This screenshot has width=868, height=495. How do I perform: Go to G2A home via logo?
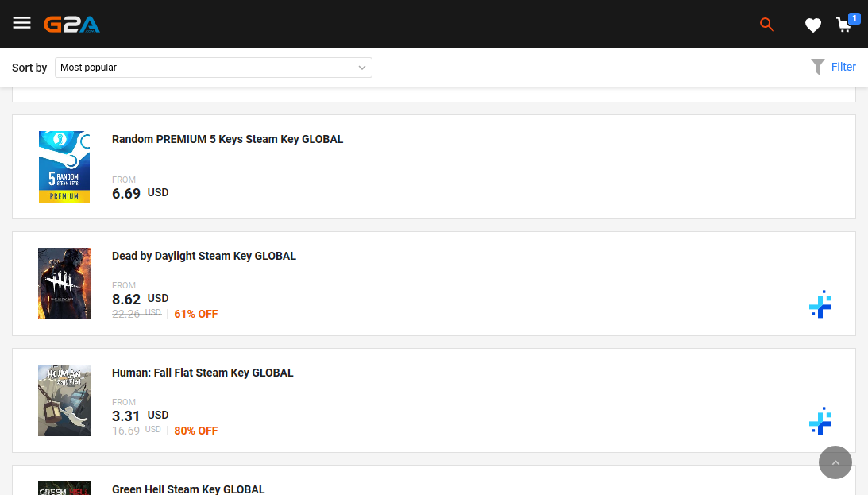[x=71, y=25]
